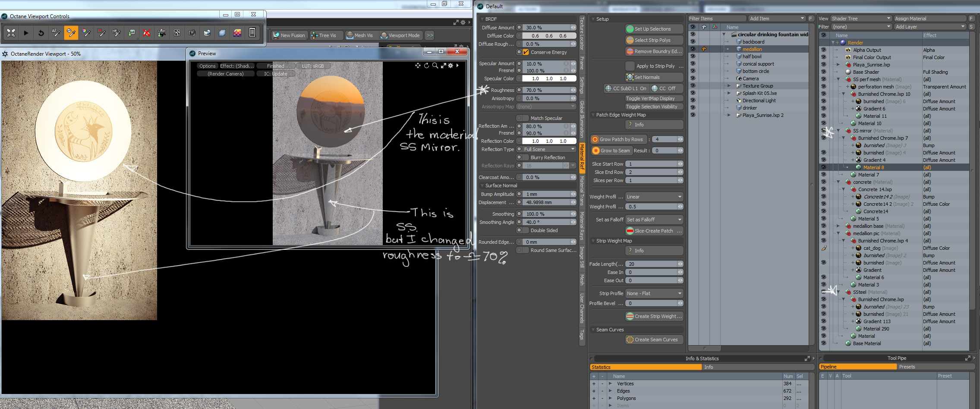Click the Slice-Create Patch icon
Screen dimensions: 980x409
[630, 231]
